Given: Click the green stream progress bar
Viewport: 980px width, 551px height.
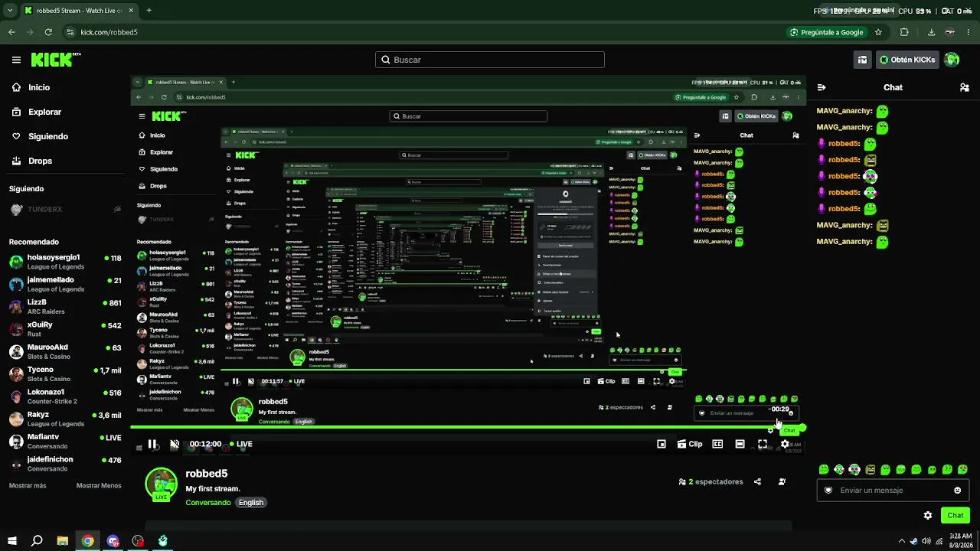Looking at the screenshot, I should tap(467, 428).
